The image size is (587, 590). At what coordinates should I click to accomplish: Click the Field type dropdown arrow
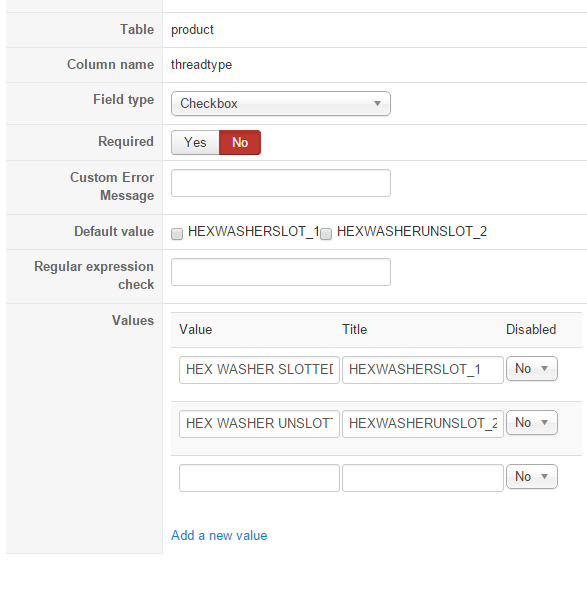point(377,103)
